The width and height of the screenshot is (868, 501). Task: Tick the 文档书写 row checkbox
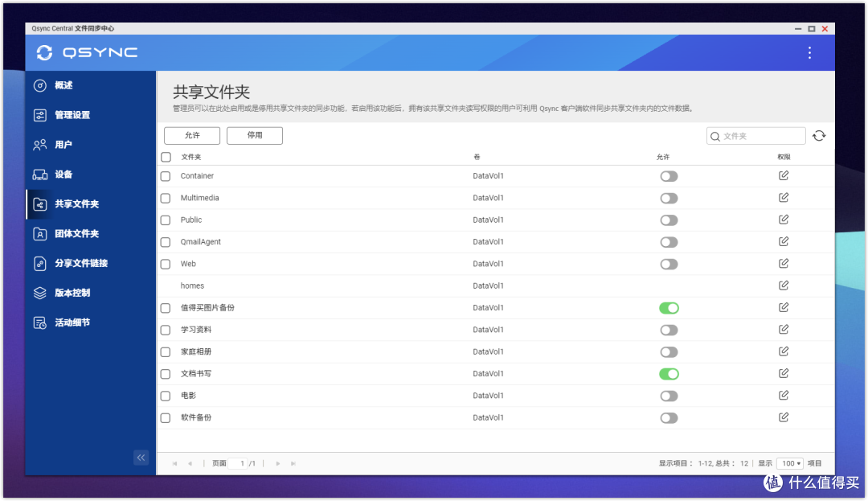point(166,374)
